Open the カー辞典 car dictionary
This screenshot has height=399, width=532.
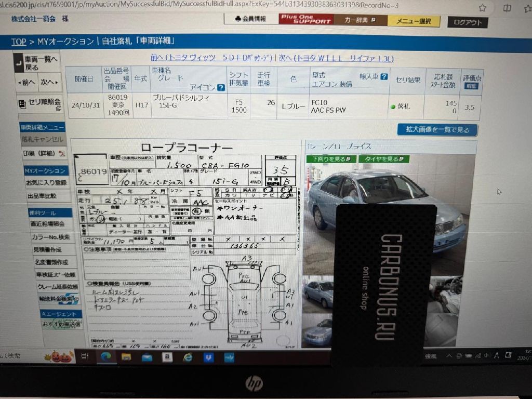(360, 20)
